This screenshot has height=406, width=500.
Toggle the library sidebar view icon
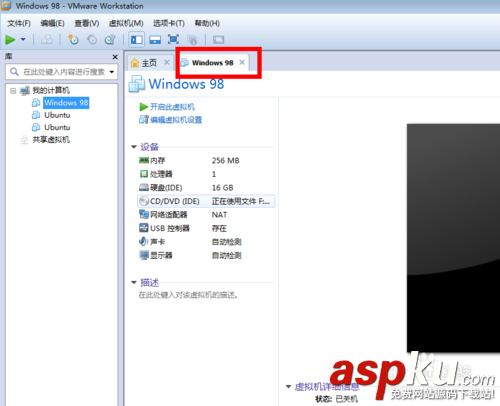137,40
